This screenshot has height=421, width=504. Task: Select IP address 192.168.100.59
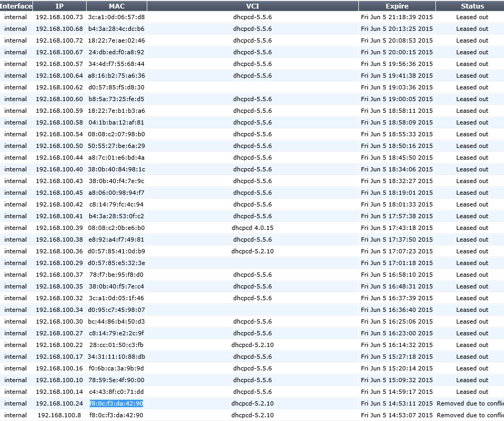tap(59, 111)
